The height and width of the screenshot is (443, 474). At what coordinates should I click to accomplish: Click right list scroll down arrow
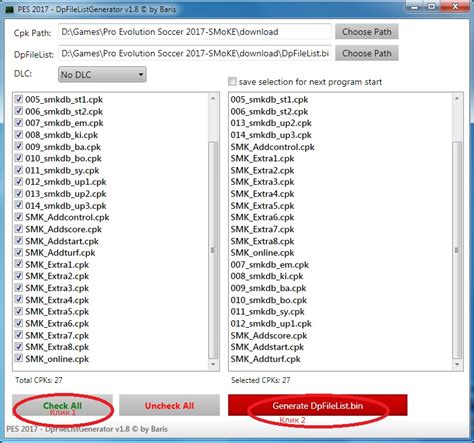coord(457,364)
